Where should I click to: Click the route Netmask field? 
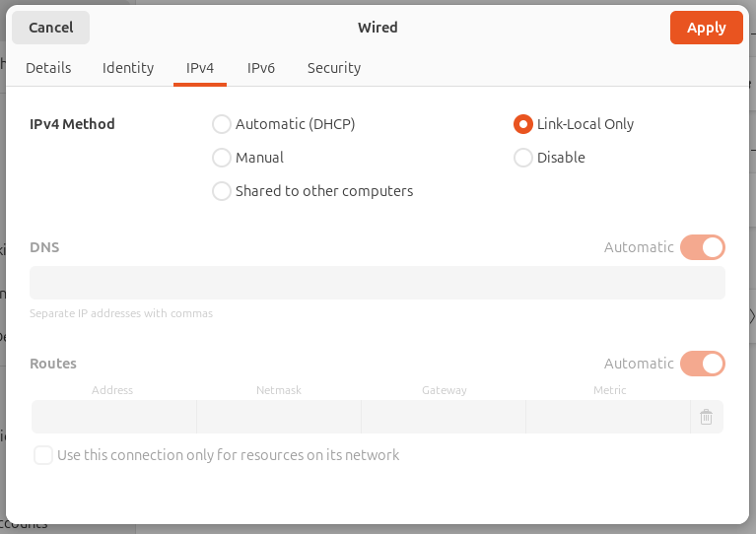coord(279,417)
